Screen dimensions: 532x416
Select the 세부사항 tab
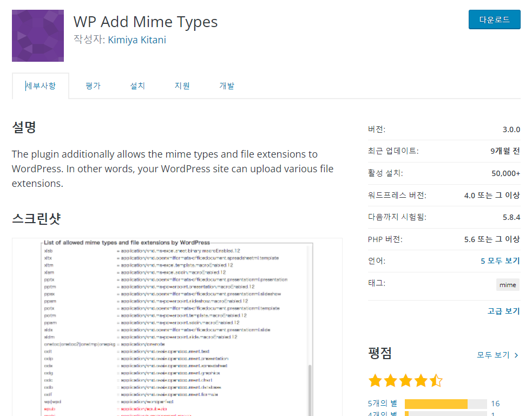coord(41,86)
